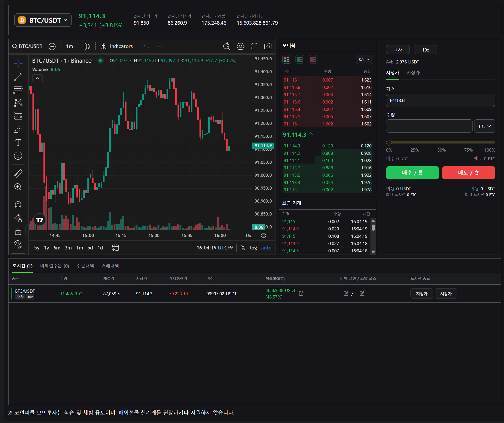Open PNL share icon for BTC/USDT position

(x=301, y=293)
